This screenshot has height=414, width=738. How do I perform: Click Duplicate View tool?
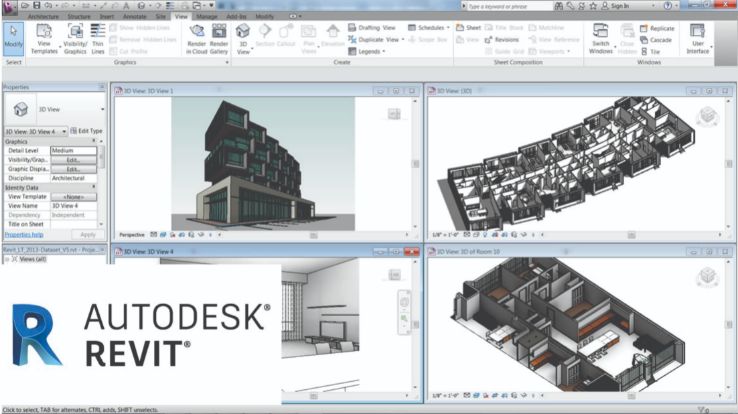tap(374, 40)
